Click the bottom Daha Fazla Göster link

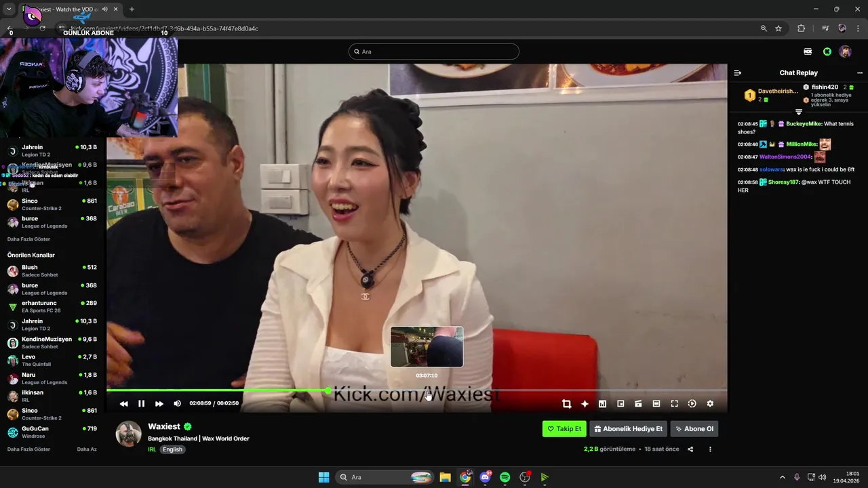pos(28,449)
